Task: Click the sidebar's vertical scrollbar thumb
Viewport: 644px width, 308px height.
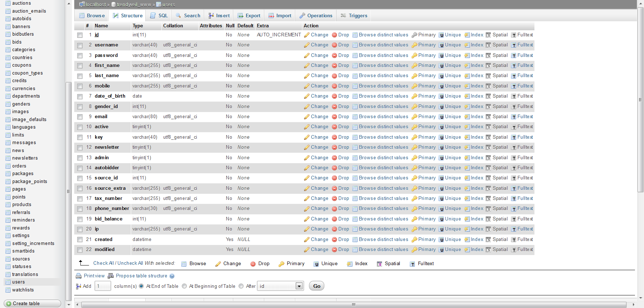Action: 68,191
